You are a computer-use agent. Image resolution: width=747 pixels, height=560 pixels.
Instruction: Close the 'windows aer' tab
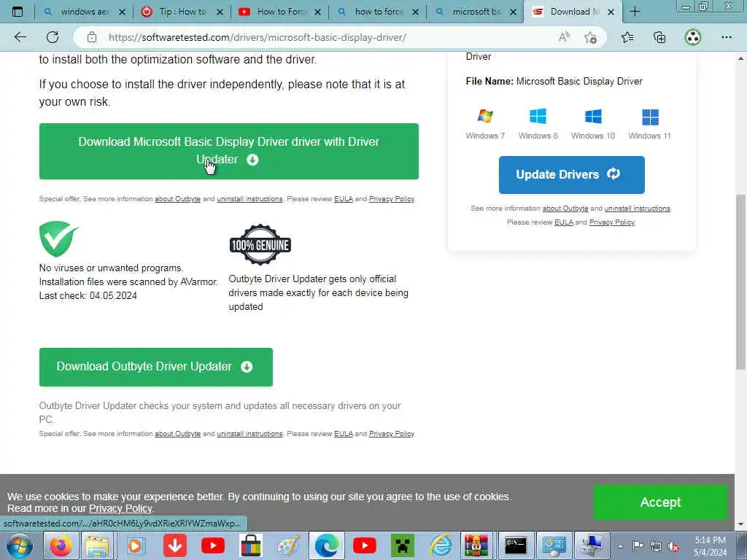[x=123, y=12]
